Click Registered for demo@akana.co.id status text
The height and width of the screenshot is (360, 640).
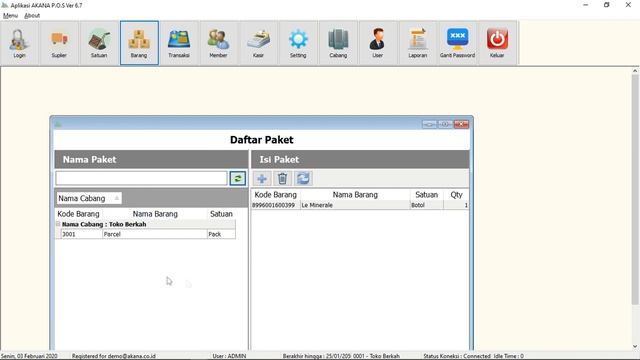pyautogui.click(x=113, y=356)
